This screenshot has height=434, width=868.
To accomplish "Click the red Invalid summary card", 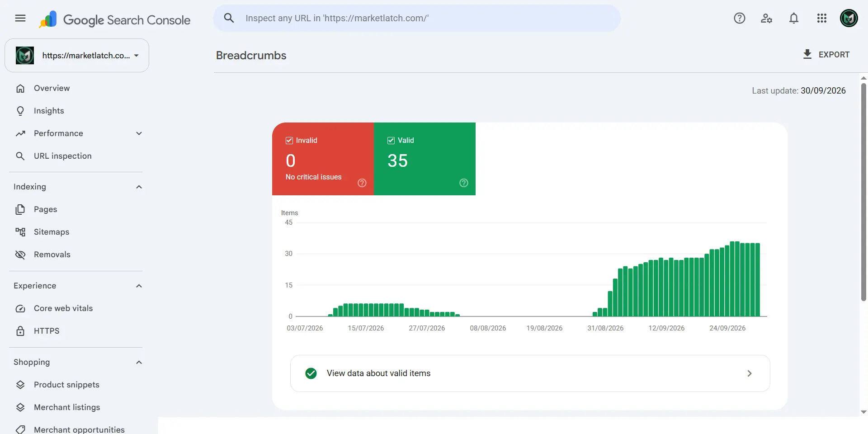I will [x=323, y=159].
